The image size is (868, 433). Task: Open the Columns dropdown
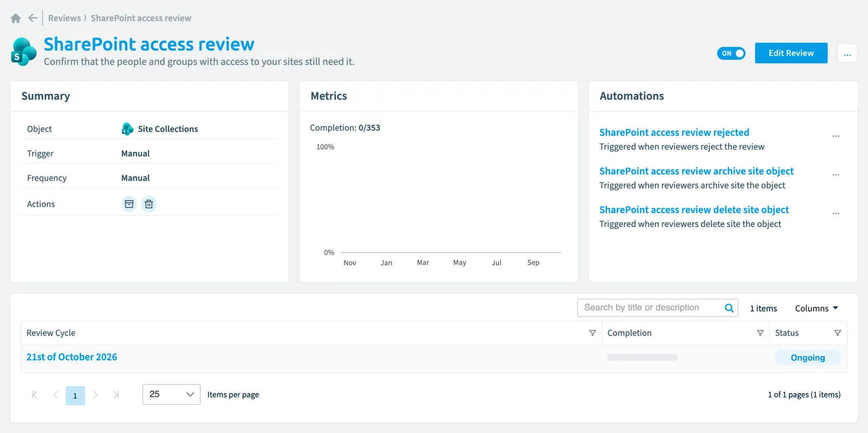coord(816,308)
